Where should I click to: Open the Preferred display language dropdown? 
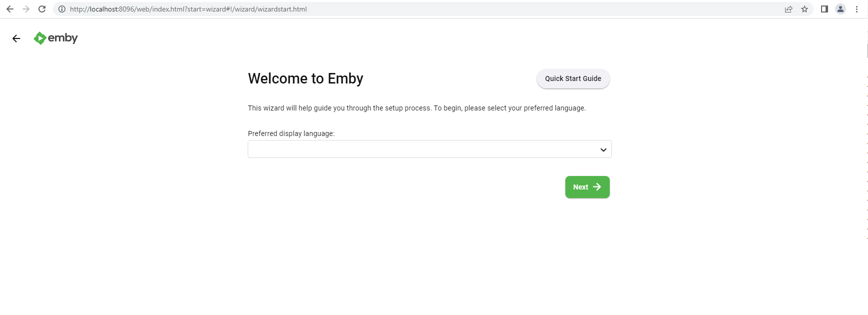(425, 149)
